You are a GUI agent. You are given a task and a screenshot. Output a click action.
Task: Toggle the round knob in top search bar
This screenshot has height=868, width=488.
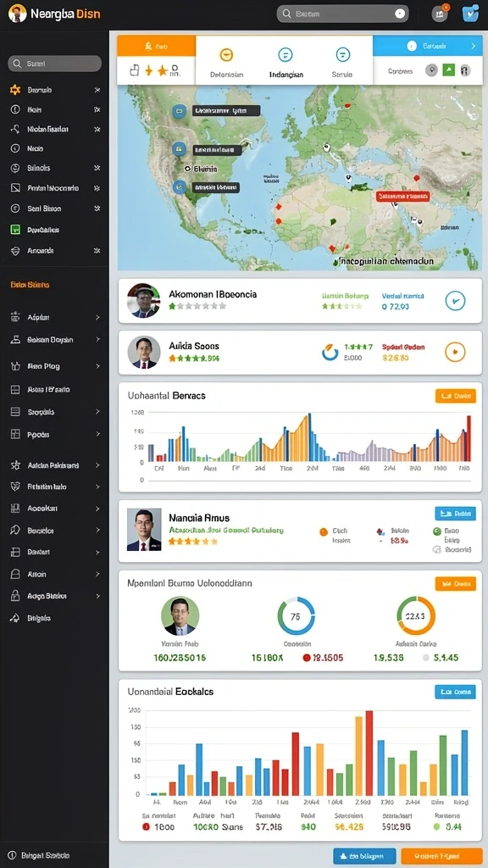click(x=400, y=14)
